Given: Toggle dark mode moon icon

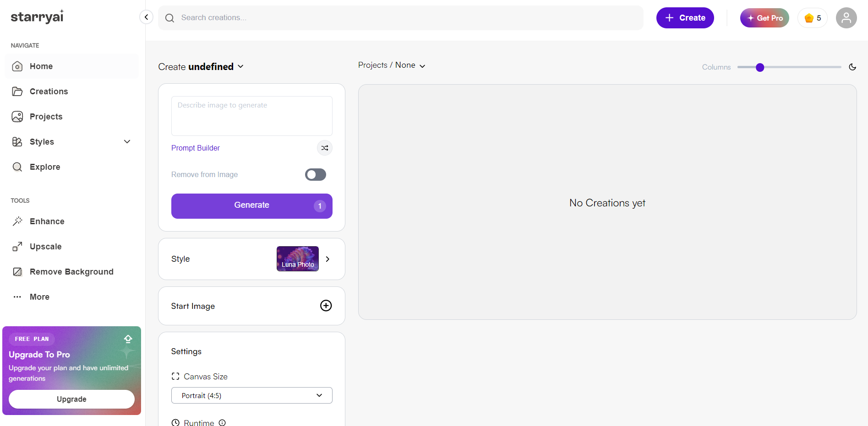Looking at the screenshot, I should tap(852, 67).
